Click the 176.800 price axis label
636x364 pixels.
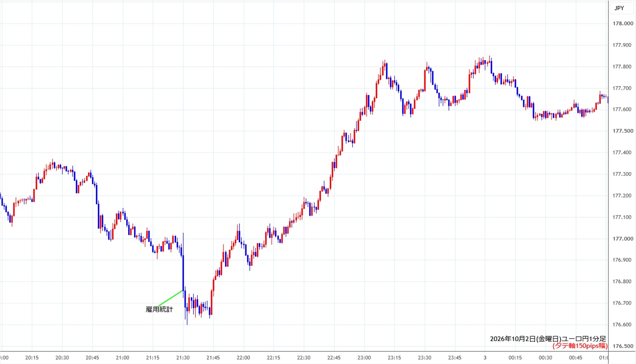(x=622, y=281)
